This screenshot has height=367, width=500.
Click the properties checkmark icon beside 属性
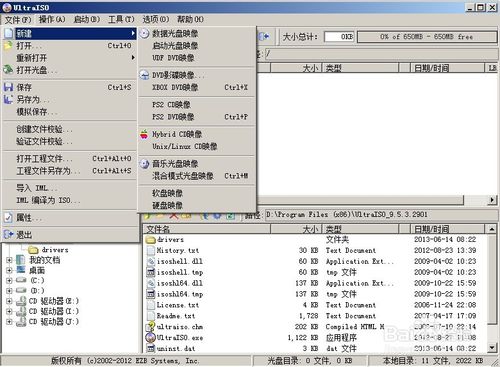coord(8,218)
